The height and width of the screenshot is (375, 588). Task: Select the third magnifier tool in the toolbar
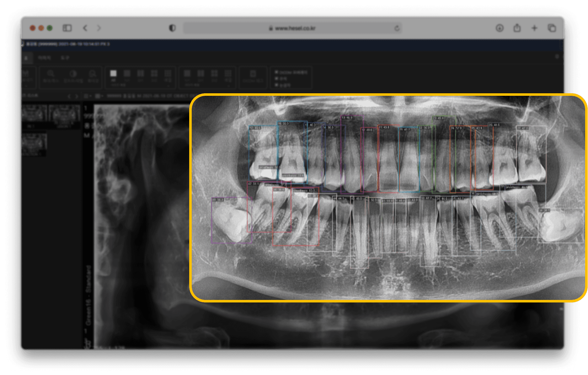93,76
